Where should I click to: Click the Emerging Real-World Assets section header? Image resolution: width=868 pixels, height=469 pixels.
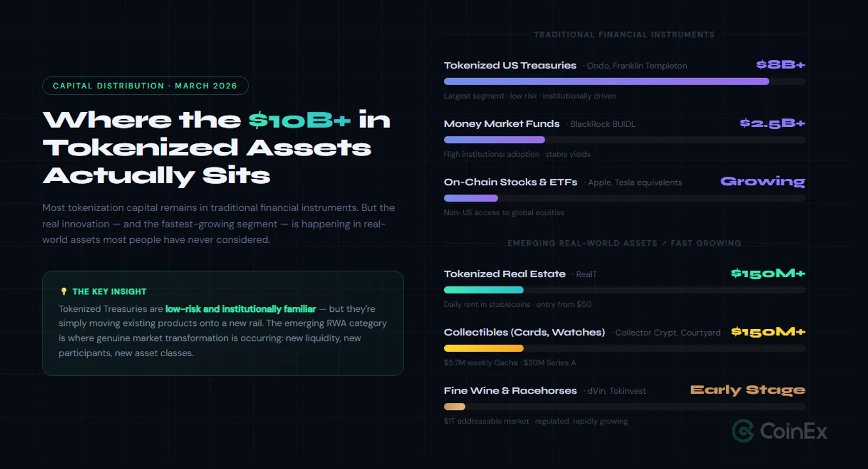624,243
